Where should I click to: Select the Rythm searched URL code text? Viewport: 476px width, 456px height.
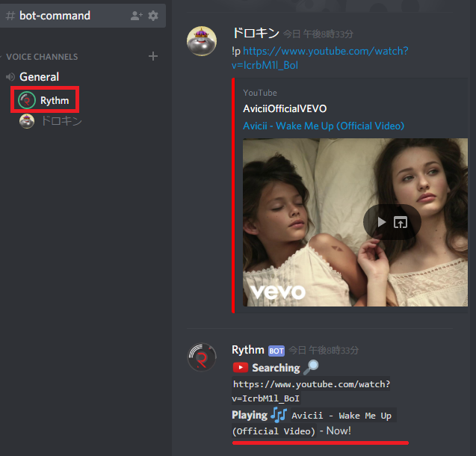click(x=311, y=391)
